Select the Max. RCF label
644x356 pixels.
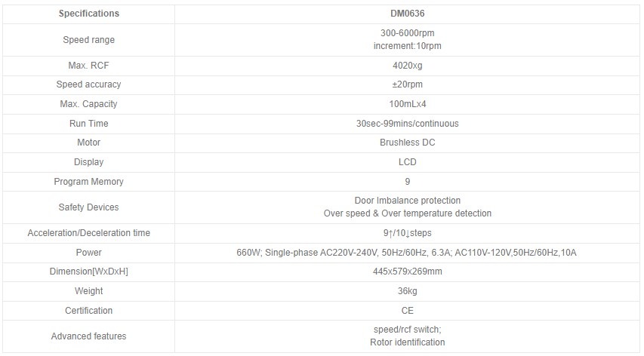[88, 66]
